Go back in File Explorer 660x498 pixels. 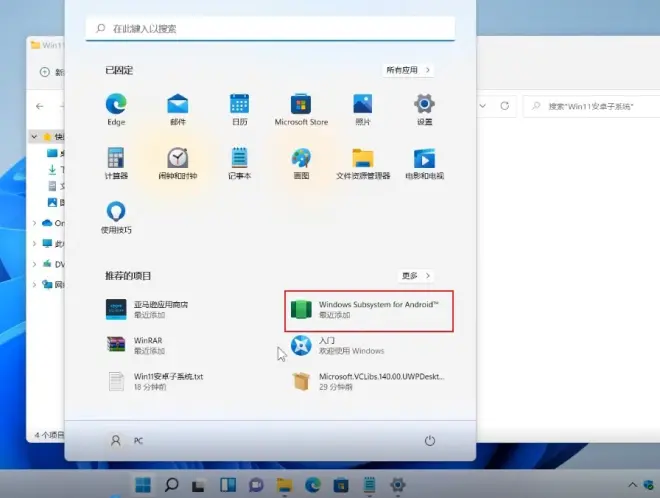[x=40, y=106]
